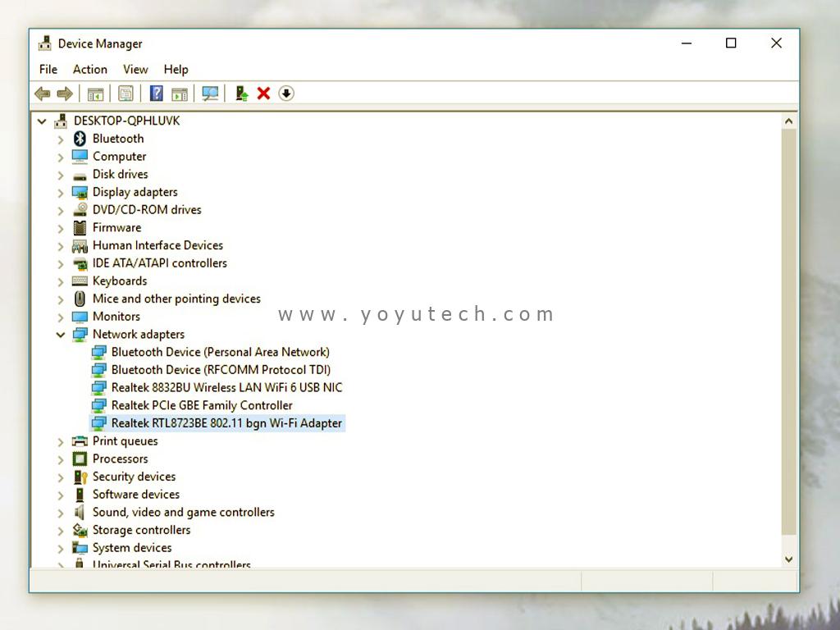840x630 pixels.
Task: Click the scrollbar down arrow
Action: [788, 559]
